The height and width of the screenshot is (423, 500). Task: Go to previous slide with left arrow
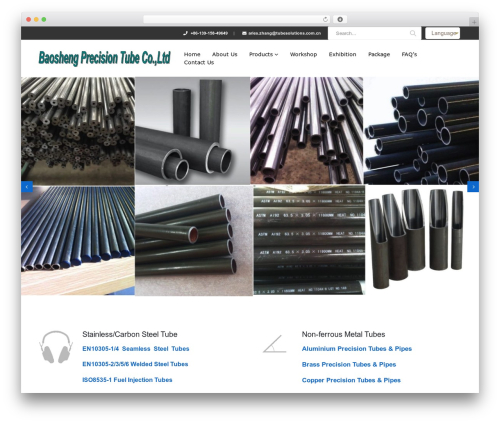pyautogui.click(x=27, y=187)
